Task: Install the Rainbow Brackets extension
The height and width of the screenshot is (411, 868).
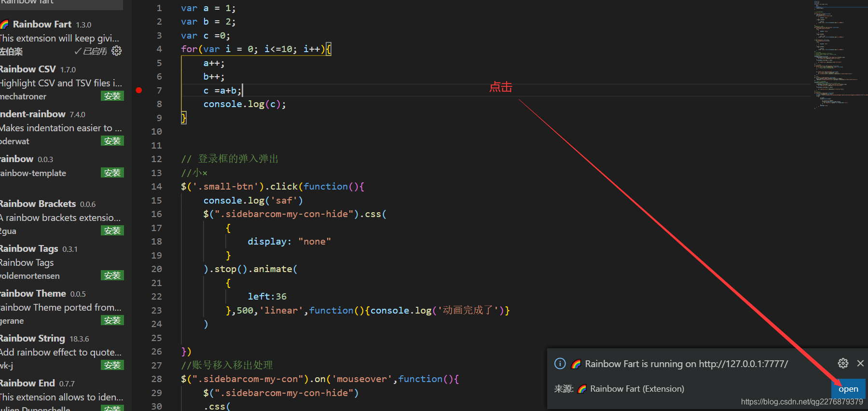Action: click(112, 231)
